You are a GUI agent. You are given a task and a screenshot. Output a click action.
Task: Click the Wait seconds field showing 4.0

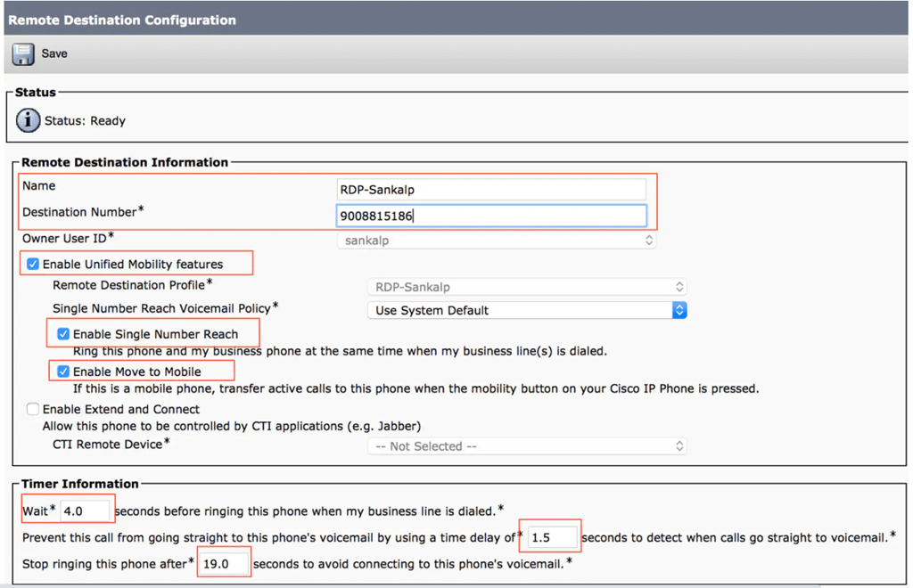click(85, 511)
